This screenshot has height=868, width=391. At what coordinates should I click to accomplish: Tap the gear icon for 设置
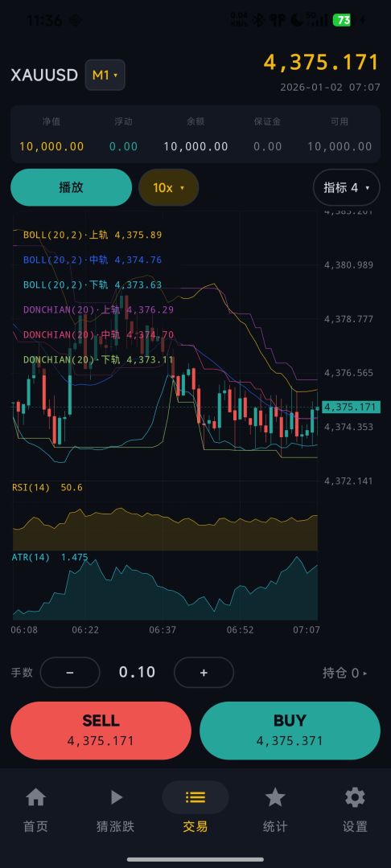pyautogui.click(x=355, y=797)
